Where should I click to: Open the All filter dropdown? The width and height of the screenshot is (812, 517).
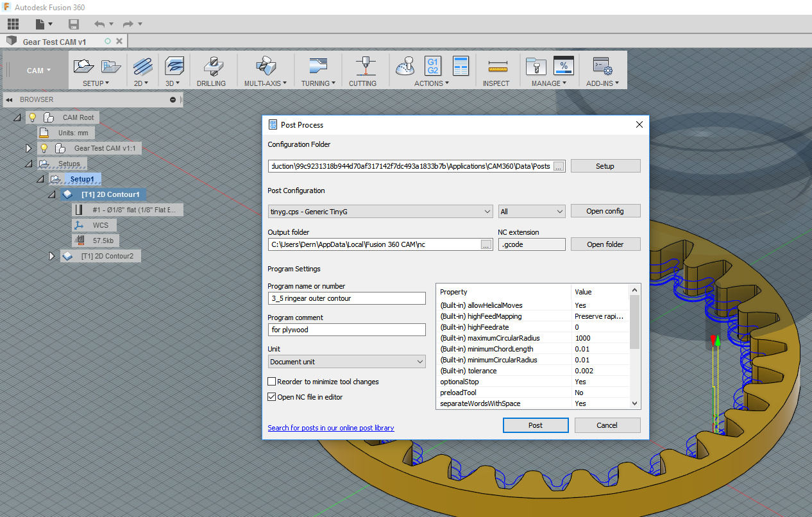(532, 211)
